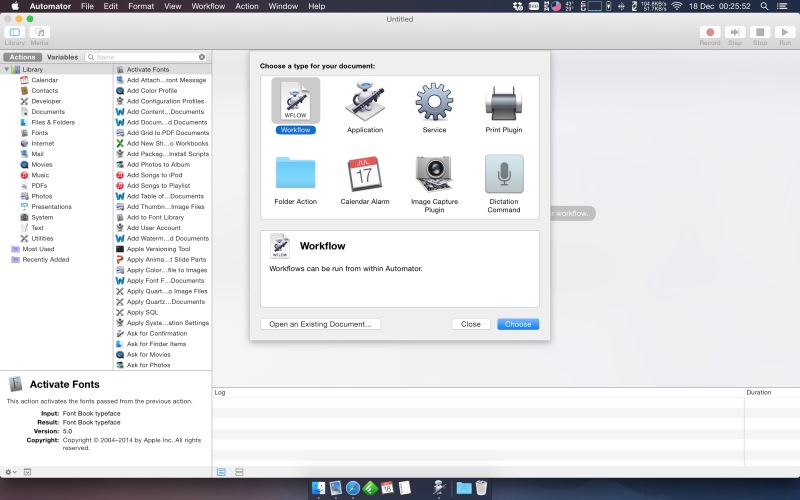Select Contacts category in Library
This screenshot has height=500, width=800.
(44, 91)
